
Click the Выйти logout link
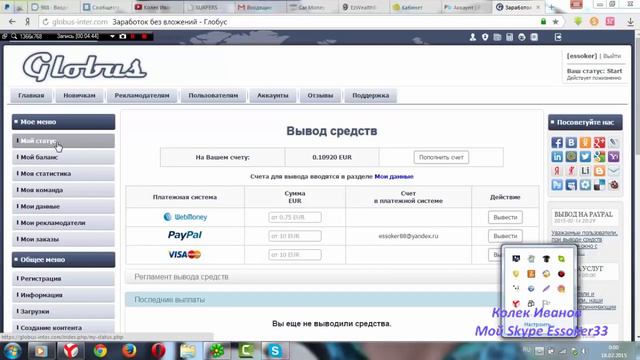pyautogui.click(x=612, y=56)
